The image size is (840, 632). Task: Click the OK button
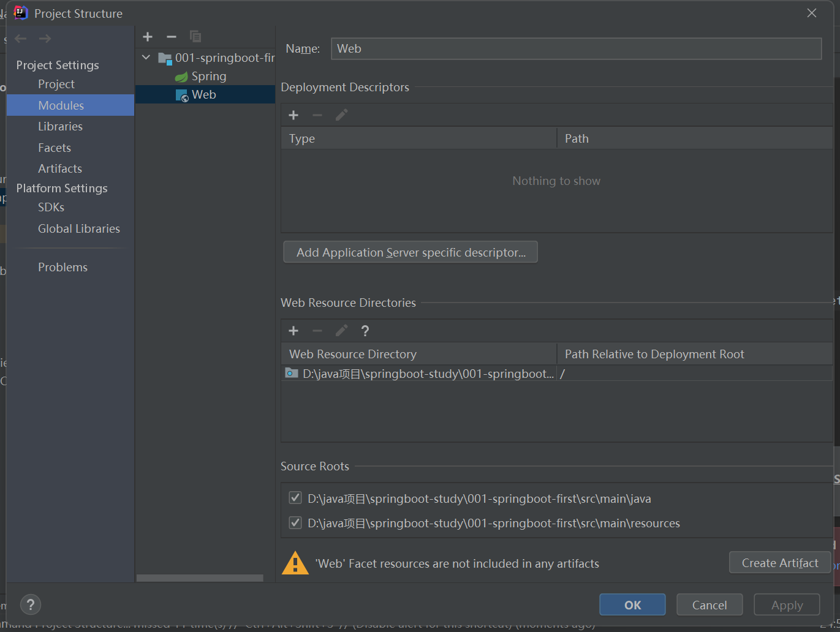click(632, 605)
